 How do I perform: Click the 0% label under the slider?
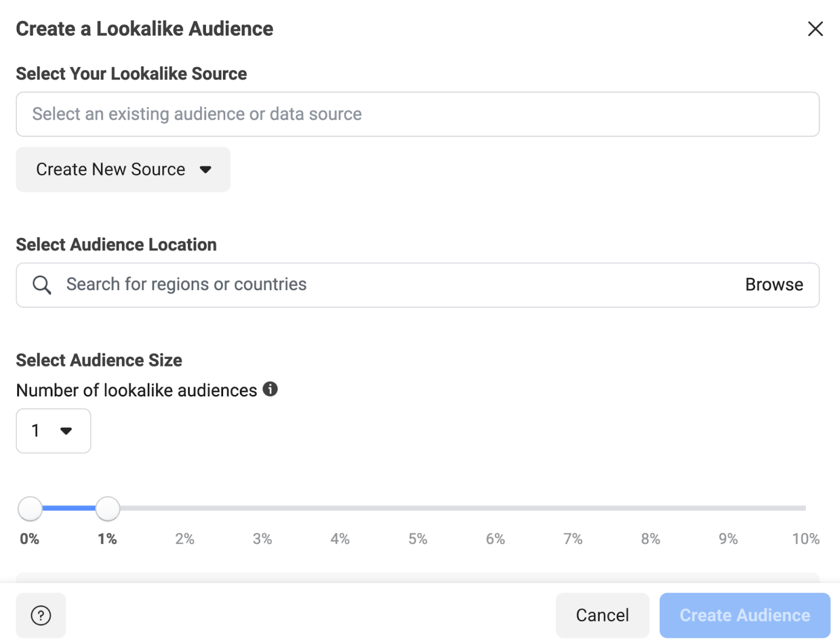tap(29, 538)
